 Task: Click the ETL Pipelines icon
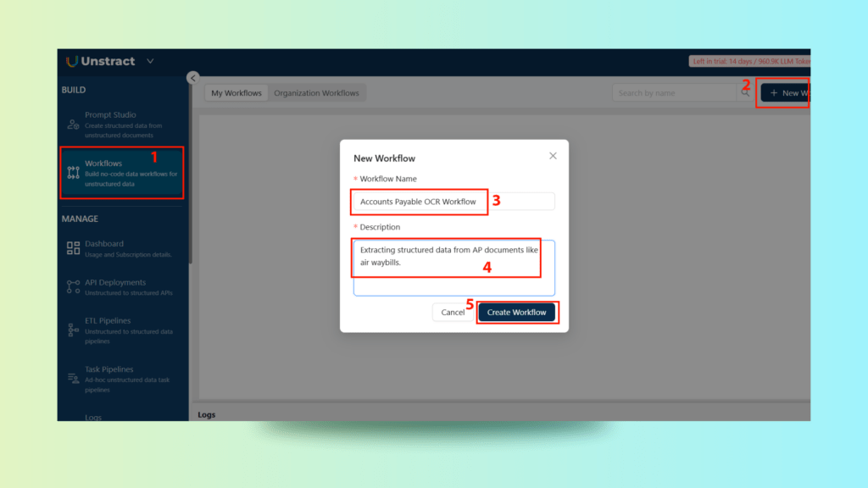(x=73, y=326)
